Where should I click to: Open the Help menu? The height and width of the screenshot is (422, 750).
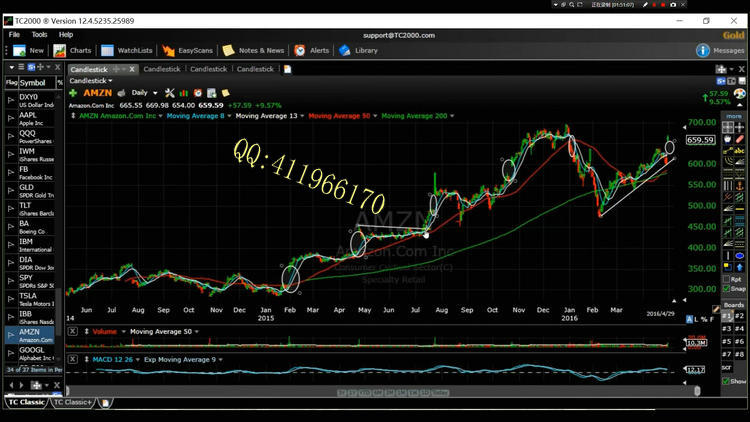click(66, 34)
